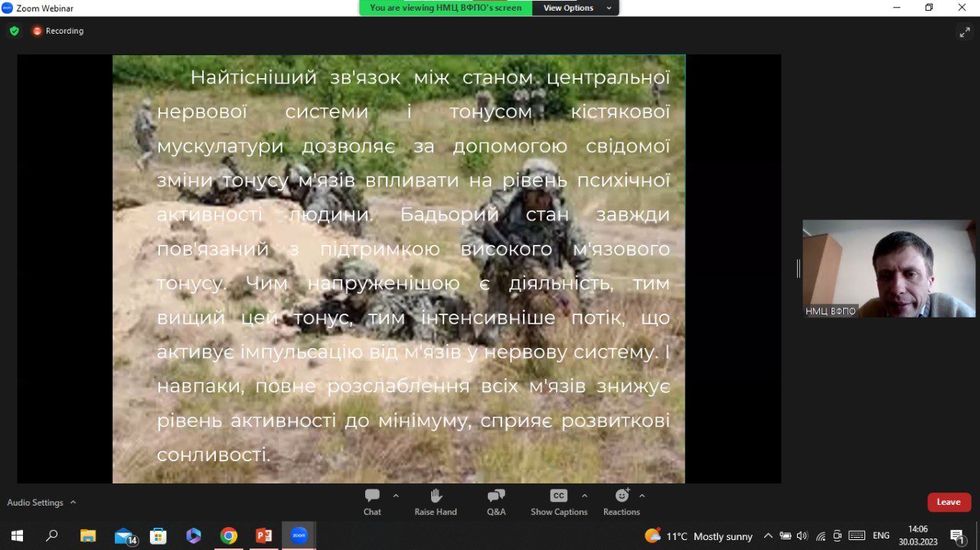980x550 pixels.
Task: Expand the Audio Settings caret
Action: [73, 503]
